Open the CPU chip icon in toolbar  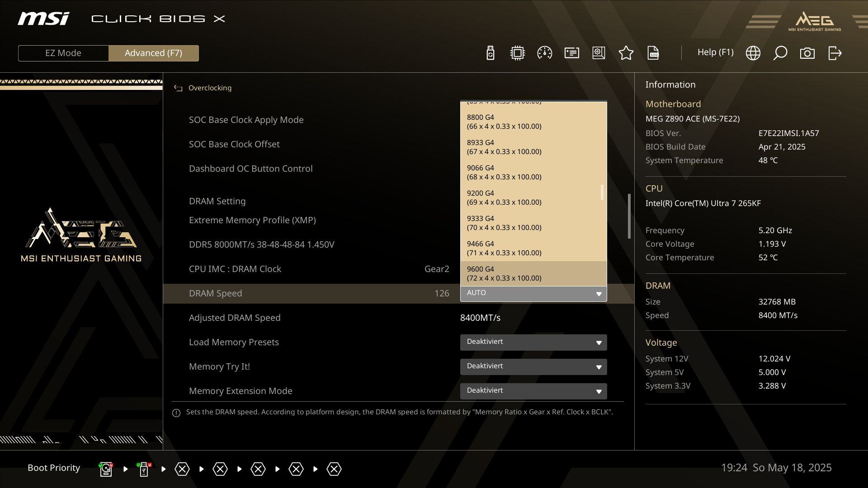[517, 53]
